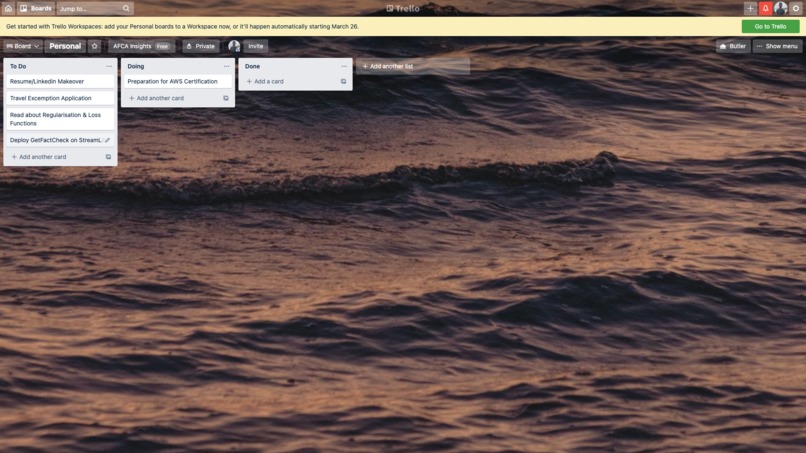Open Travel Excemption Application card
This screenshot has width=806, height=453.
[x=60, y=98]
